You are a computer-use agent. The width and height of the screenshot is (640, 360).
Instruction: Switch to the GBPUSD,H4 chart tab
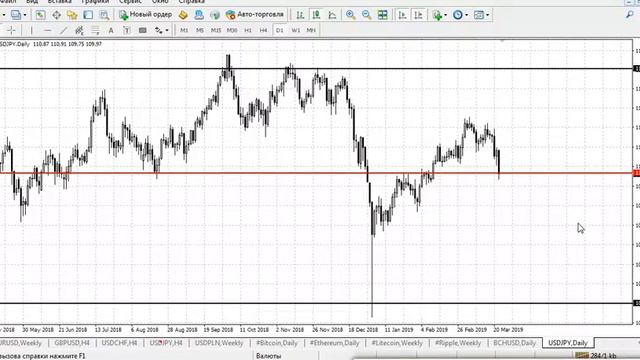tap(72, 343)
